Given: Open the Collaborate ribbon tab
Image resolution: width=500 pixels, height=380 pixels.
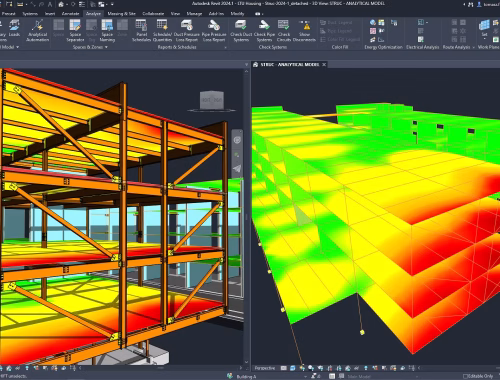Looking at the screenshot, I should tap(153, 14).
